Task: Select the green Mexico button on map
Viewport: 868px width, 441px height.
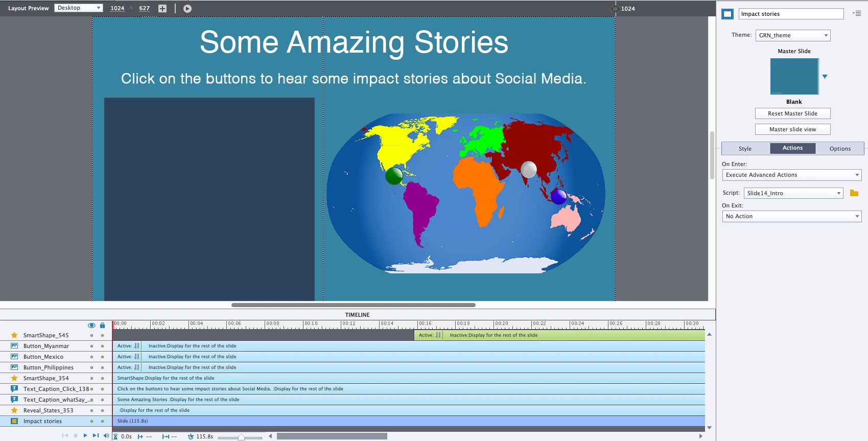Action: (x=394, y=176)
